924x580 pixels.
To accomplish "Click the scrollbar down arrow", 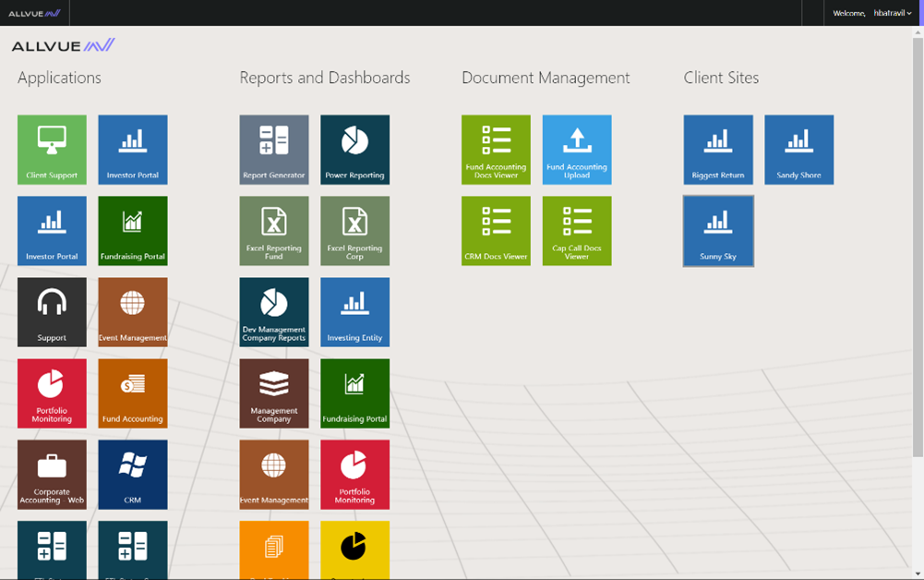I will point(918,574).
